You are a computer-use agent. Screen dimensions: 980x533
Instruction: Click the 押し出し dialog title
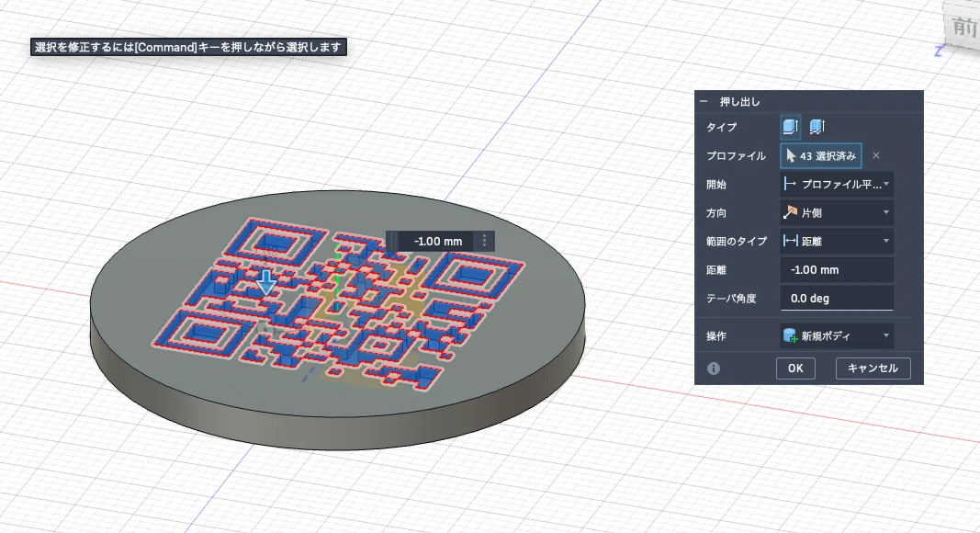coord(740,101)
